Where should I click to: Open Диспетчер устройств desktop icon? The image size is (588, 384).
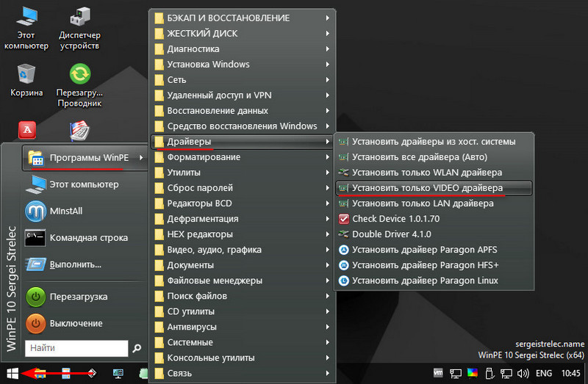point(79,29)
